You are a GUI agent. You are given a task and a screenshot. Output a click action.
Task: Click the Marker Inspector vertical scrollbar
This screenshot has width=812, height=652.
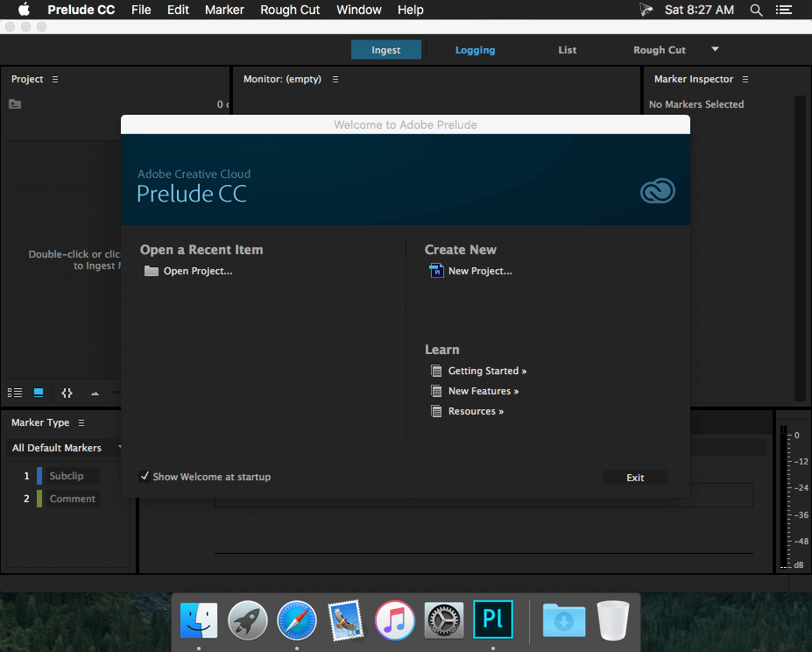[800, 248]
